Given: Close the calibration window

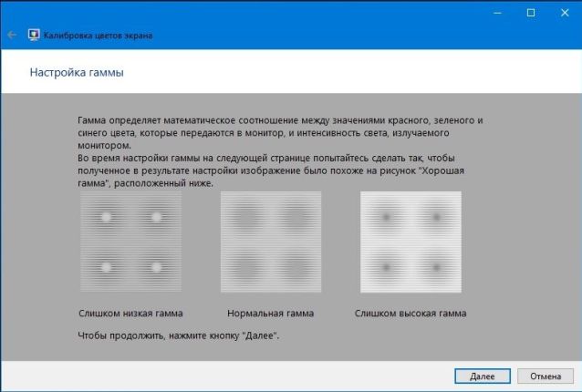Looking at the screenshot, I should 565,13.
